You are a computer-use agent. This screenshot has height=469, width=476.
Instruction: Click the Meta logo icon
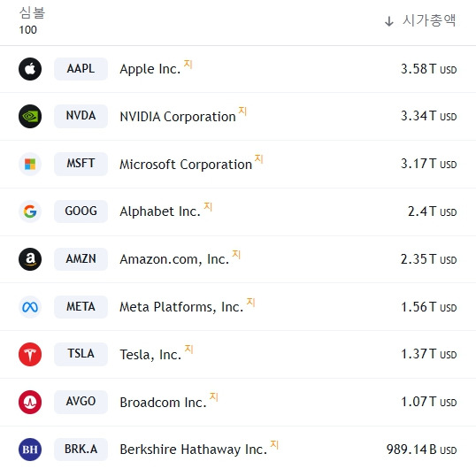click(x=30, y=307)
